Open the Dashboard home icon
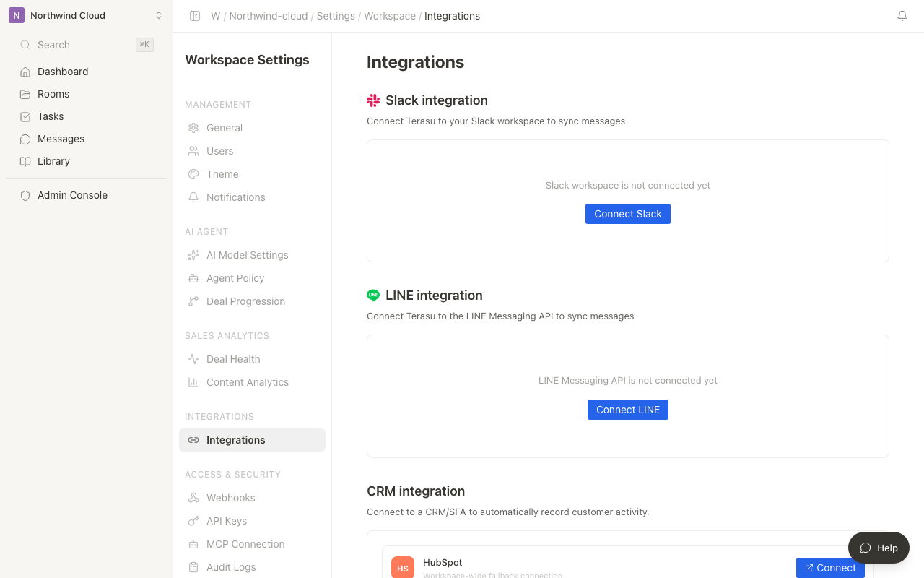 pos(25,72)
